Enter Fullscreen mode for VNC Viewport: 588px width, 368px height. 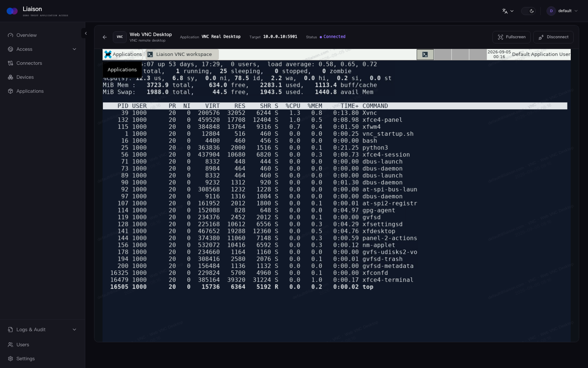pyautogui.click(x=511, y=37)
